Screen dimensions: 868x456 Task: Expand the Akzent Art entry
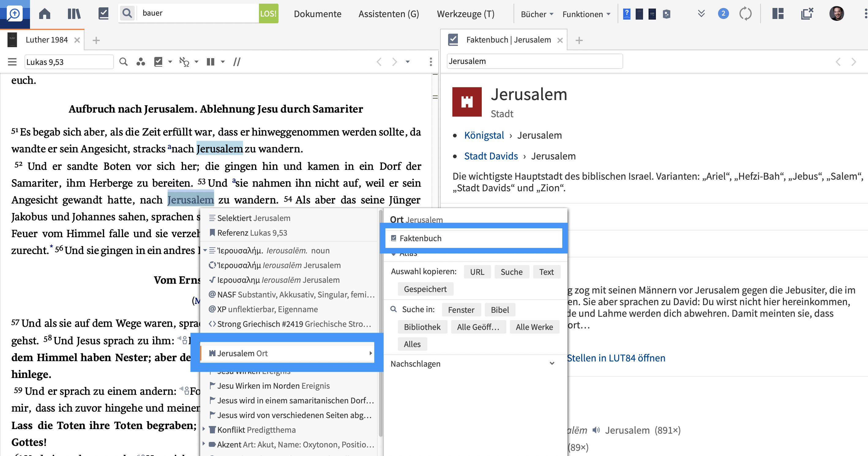[204, 444]
